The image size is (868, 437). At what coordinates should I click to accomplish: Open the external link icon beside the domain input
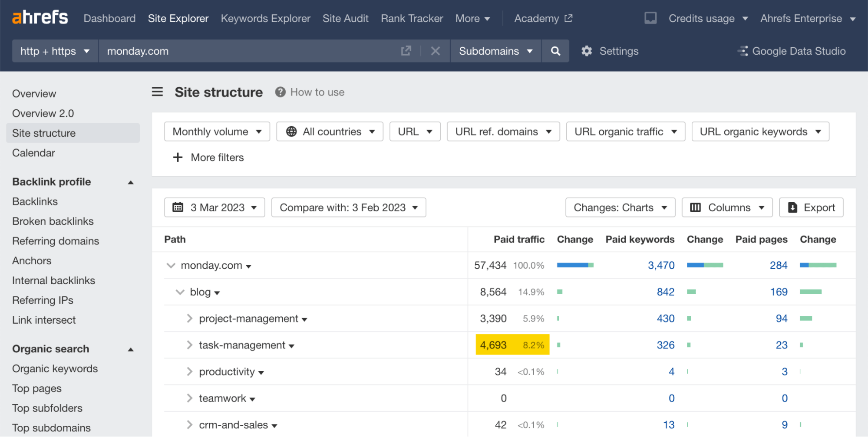coord(406,51)
